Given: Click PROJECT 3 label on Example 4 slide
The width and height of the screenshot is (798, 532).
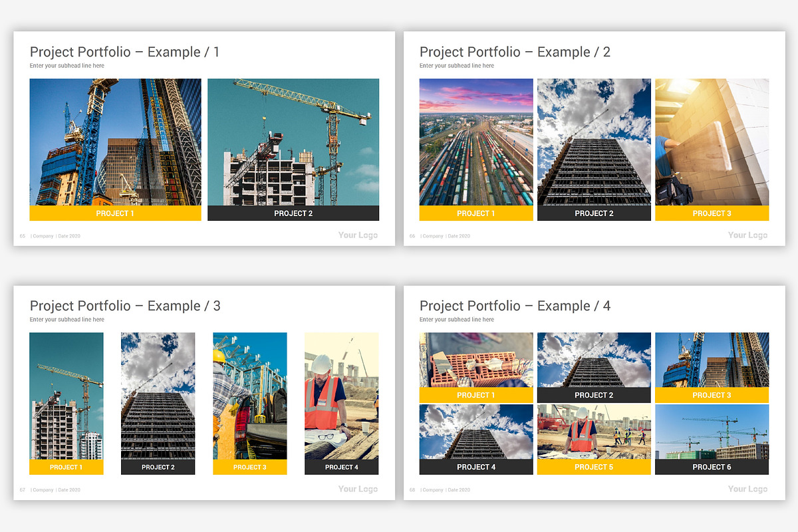Looking at the screenshot, I should pyautogui.click(x=712, y=395).
